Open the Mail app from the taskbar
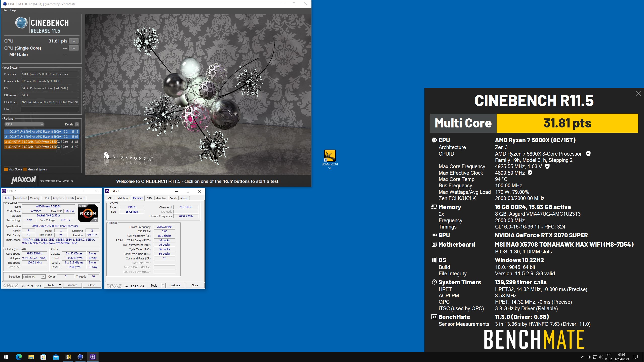Image resolution: width=644 pixels, height=362 pixels. click(x=56, y=357)
